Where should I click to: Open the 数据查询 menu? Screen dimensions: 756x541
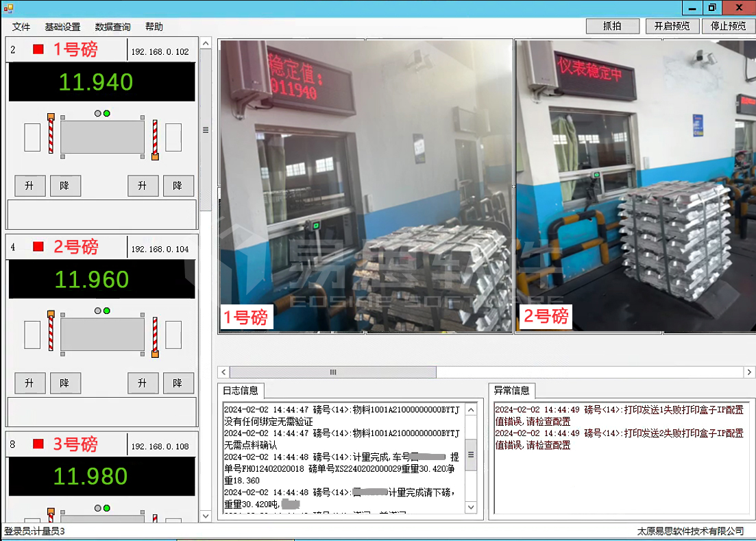pos(114,27)
